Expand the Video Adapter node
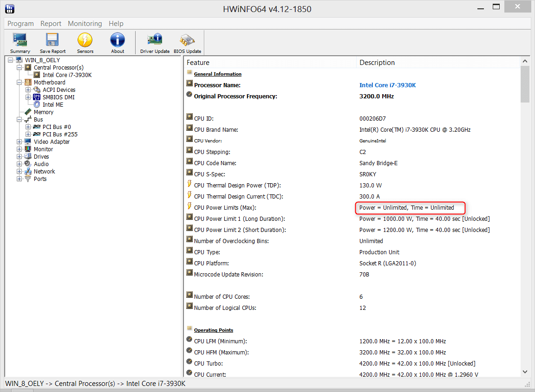 tap(20, 142)
